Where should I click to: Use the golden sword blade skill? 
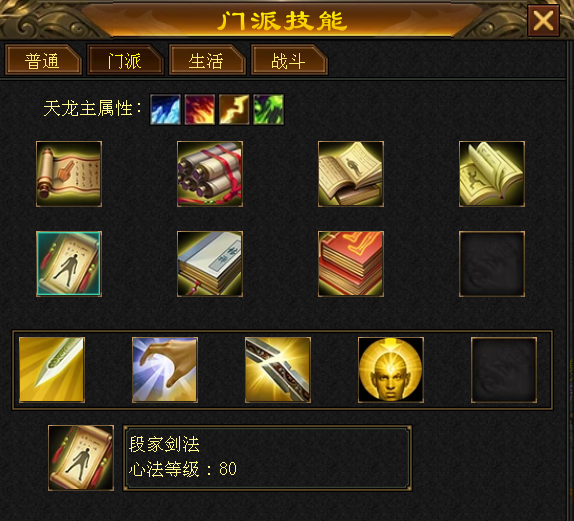coord(52,370)
